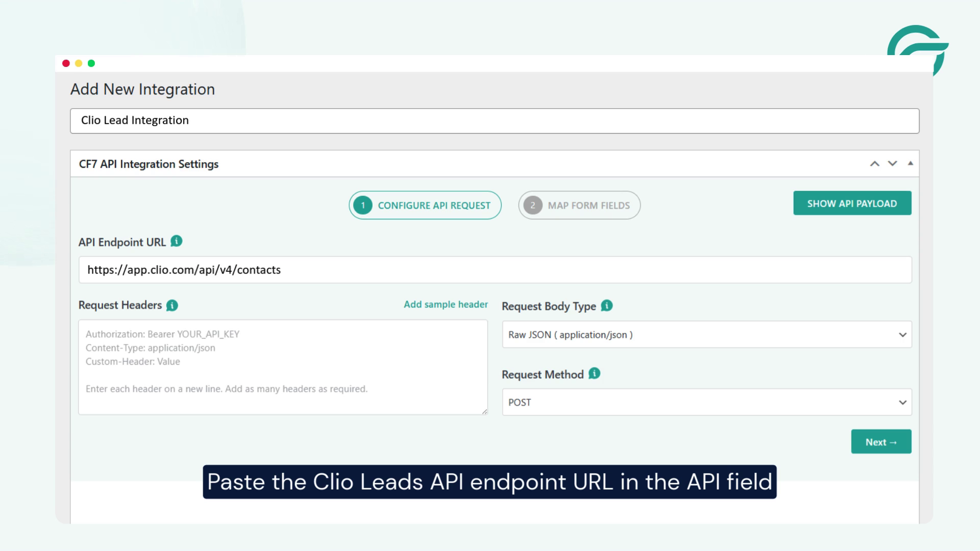980x551 pixels.
Task: Click the Add sample header link
Action: (446, 304)
